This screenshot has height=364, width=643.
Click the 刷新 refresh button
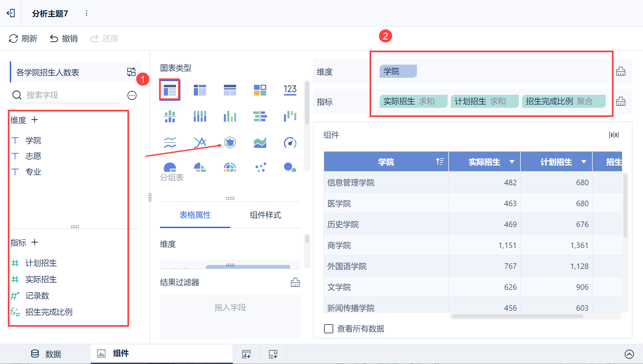[23, 39]
